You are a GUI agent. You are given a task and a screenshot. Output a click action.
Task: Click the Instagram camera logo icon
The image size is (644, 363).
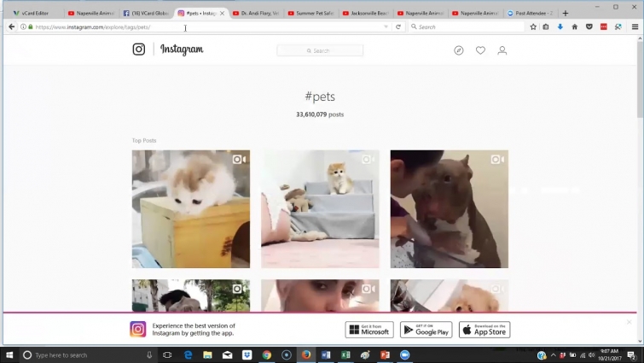[x=139, y=50]
